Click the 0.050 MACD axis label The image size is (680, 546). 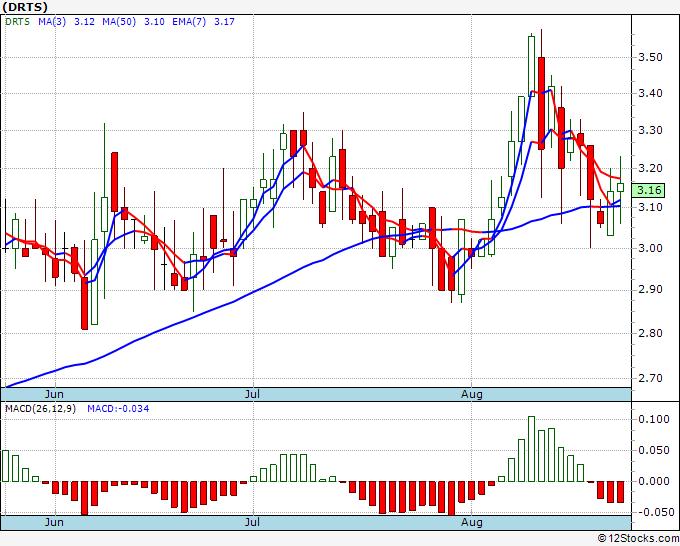654,450
